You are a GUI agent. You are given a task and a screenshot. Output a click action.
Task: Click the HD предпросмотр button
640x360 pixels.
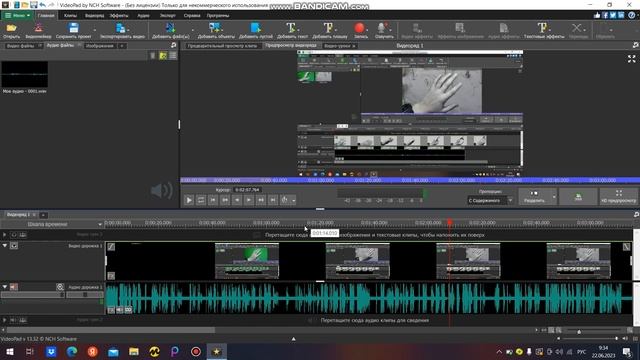click(618, 196)
